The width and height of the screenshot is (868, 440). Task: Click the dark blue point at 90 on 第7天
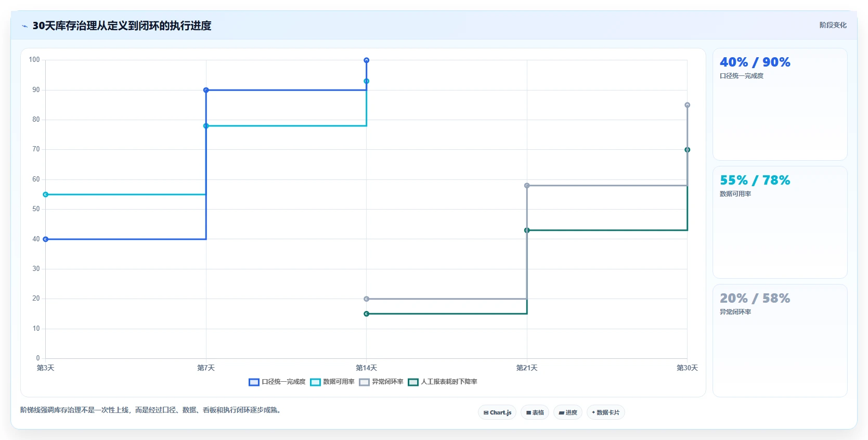[x=206, y=90]
